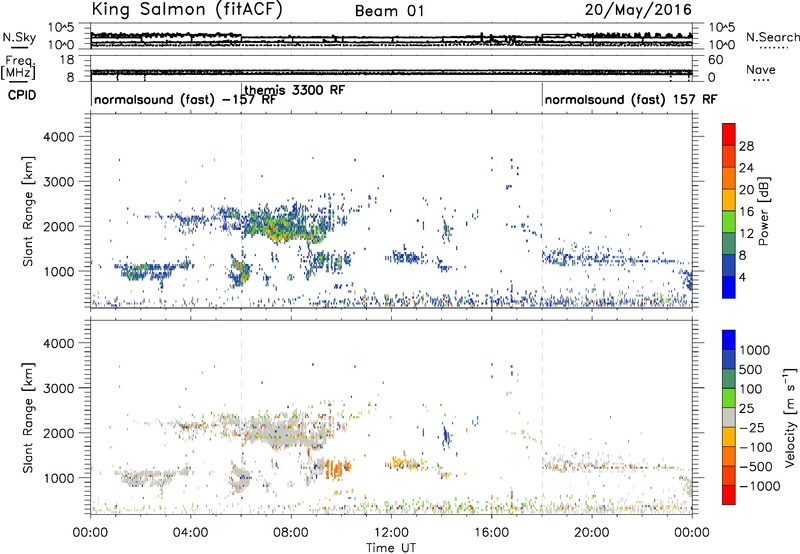The width and height of the screenshot is (800, 554).
Task: Click the 'Nave' legend label
Action: point(761,70)
